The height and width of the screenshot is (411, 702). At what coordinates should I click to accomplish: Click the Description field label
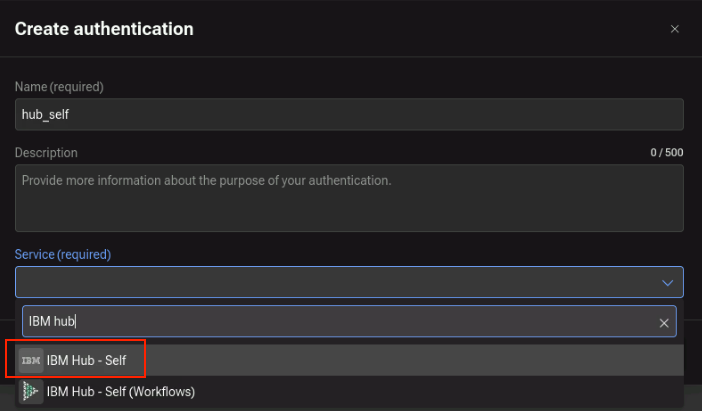click(46, 153)
